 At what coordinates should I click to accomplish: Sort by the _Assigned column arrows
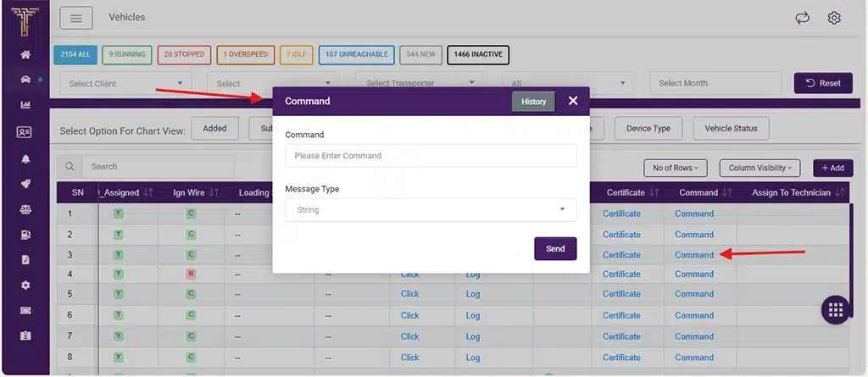pyautogui.click(x=148, y=192)
